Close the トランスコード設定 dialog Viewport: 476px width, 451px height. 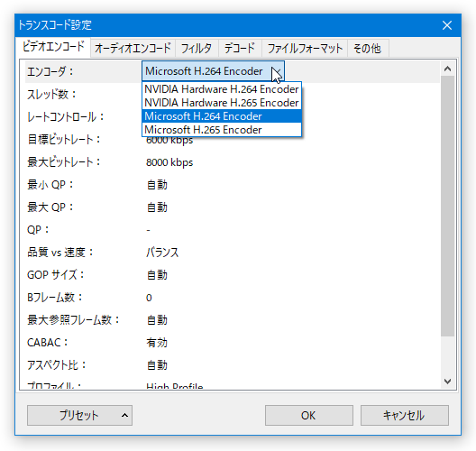[x=447, y=25]
